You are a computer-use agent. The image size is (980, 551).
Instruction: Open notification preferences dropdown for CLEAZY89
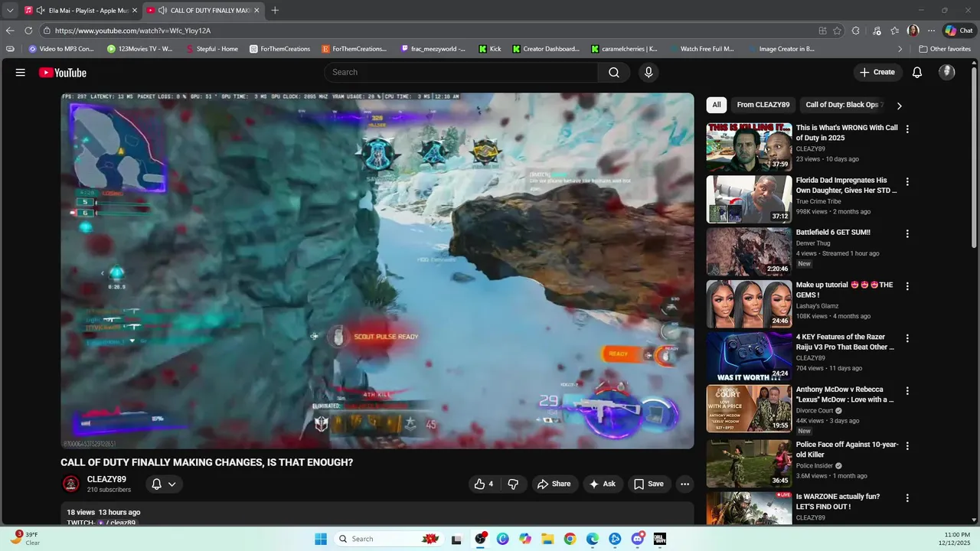click(164, 484)
